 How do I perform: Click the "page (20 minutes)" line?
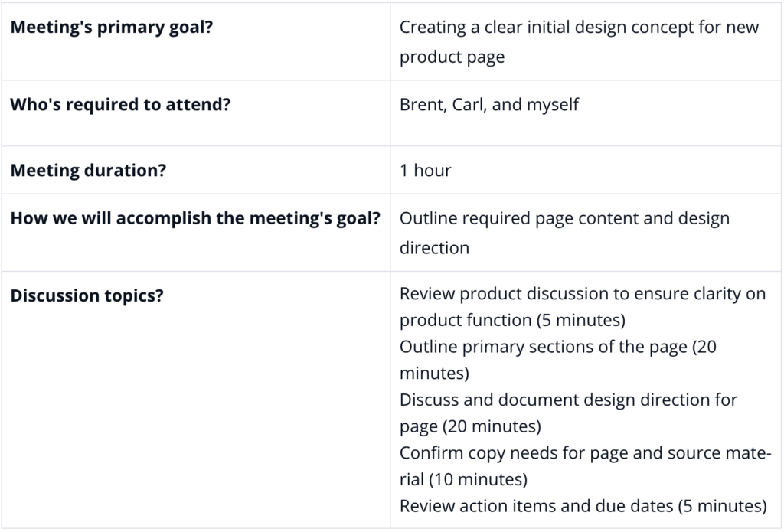click(x=471, y=426)
